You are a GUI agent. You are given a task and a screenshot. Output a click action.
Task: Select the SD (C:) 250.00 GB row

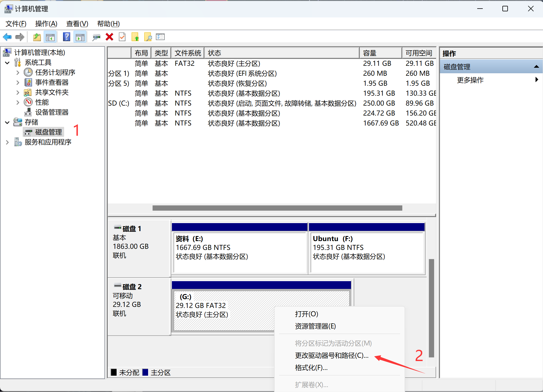click(x=272, y=103)
